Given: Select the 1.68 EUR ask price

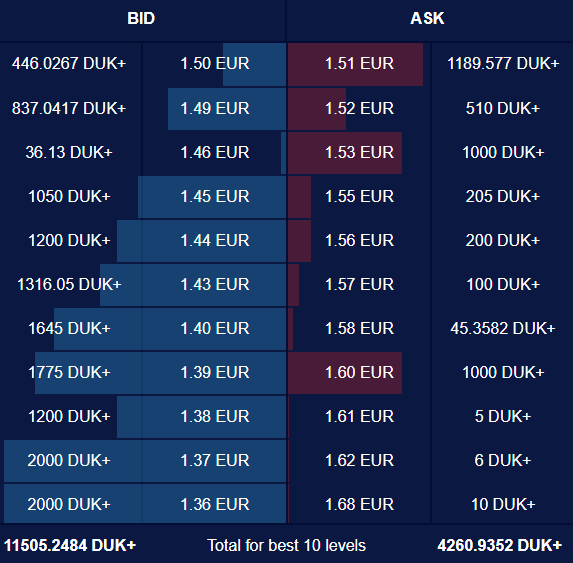Looking at the screenshot, I should [x=360, y=505].
